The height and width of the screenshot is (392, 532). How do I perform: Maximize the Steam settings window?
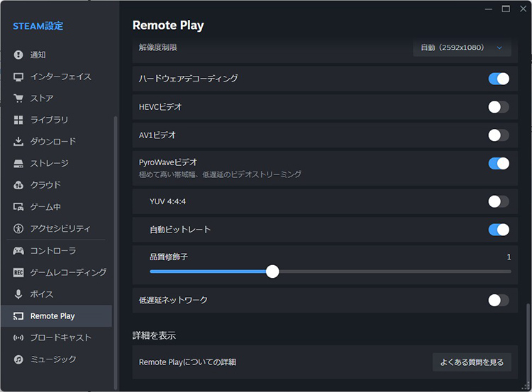click(x=506, y=9)
